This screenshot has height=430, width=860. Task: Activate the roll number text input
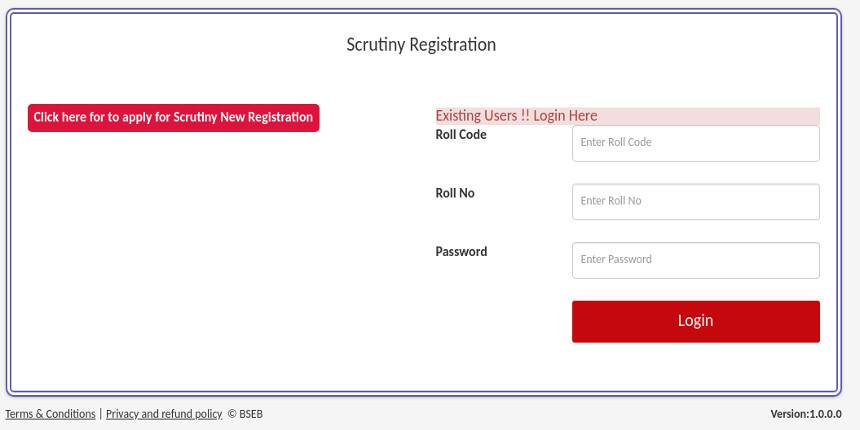(x=695, y=201)
